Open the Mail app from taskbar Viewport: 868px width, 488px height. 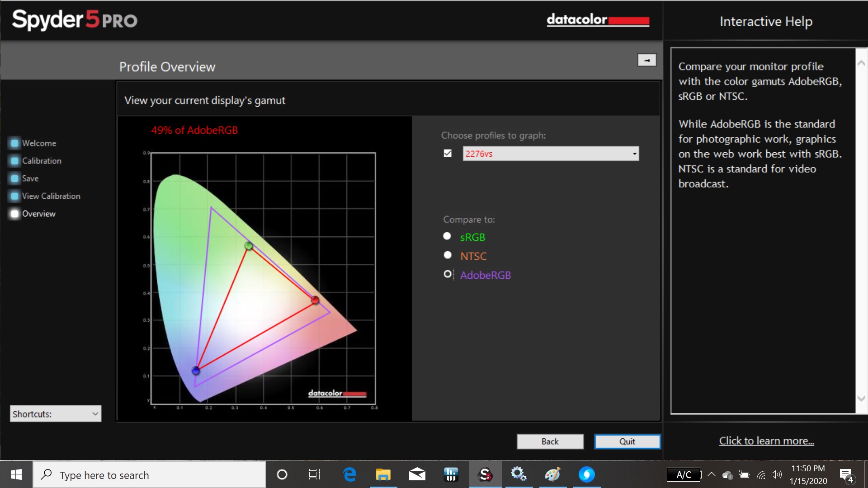pos(417,474)
